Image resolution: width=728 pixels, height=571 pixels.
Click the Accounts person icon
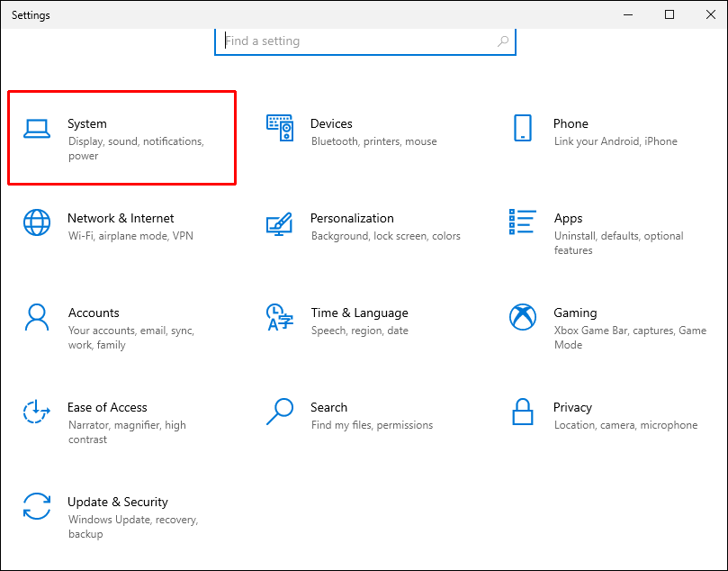tap(37, 317)
